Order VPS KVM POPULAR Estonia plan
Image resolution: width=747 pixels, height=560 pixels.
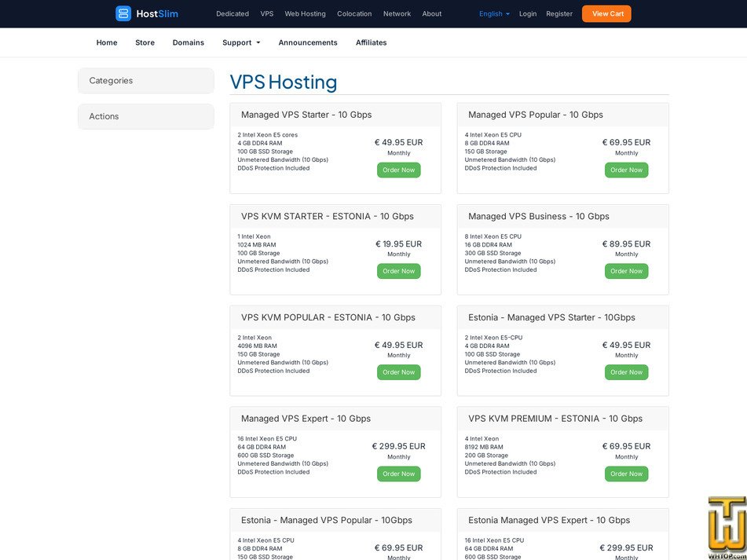[x=399, y=372]
